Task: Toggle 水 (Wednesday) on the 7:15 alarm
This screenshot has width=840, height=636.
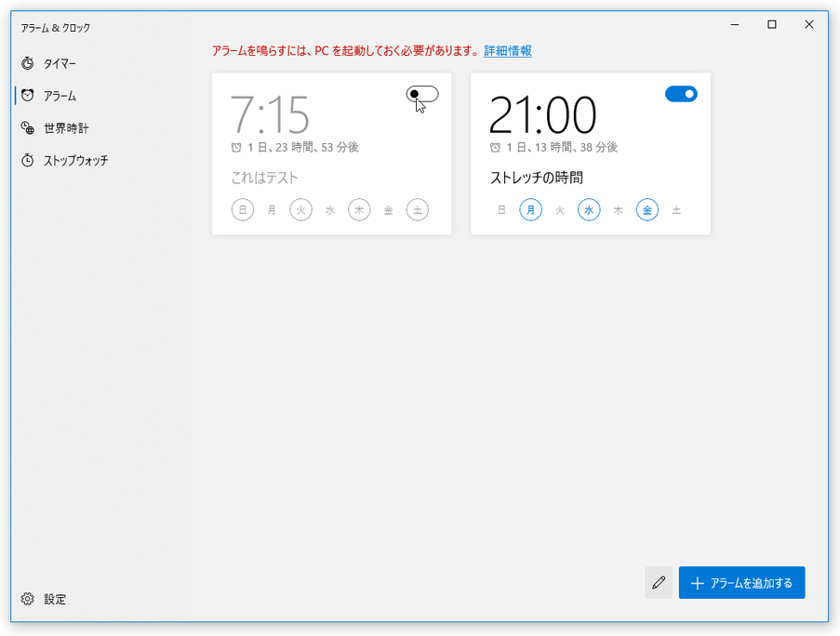Action: coord(330,210)
